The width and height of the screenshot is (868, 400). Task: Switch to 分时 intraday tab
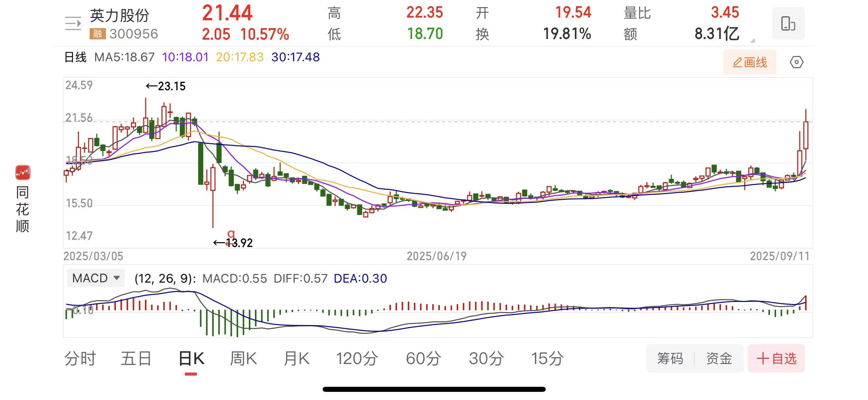click(80, 358)
